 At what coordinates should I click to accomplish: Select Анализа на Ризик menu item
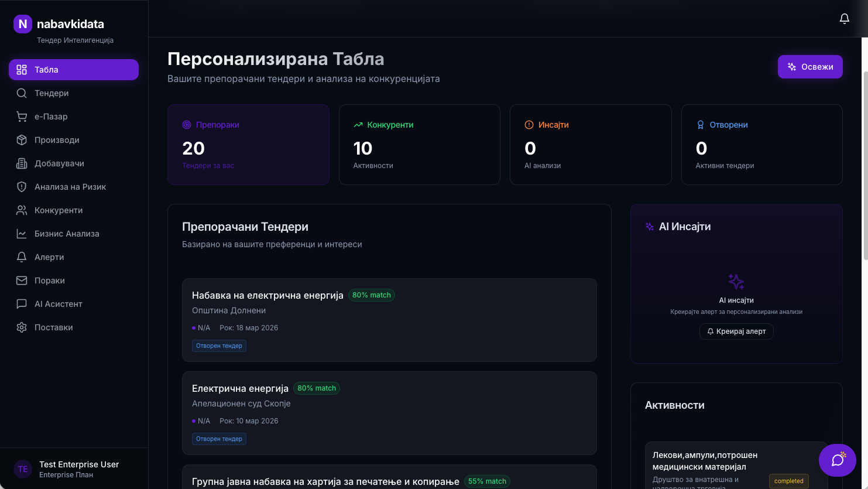(74, 187)
